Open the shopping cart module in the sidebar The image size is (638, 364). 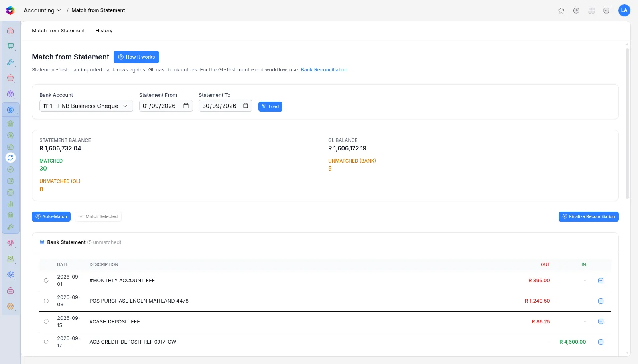coord(10,46)
